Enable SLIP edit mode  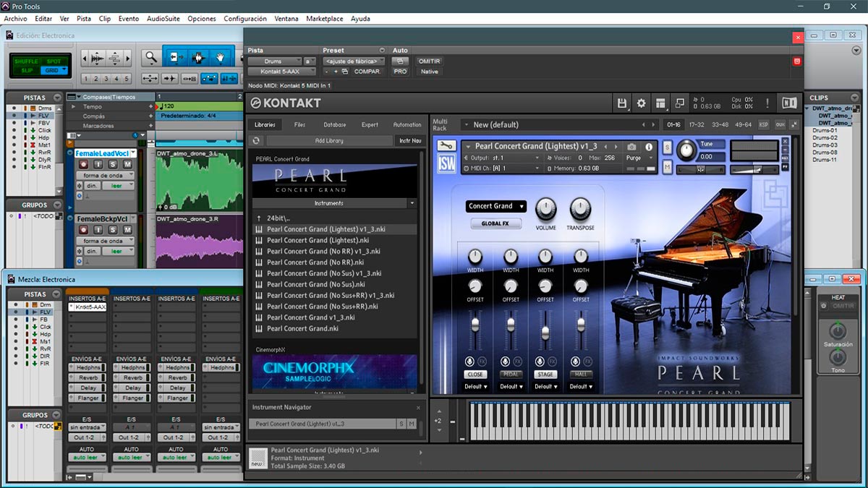coord(27,70)
